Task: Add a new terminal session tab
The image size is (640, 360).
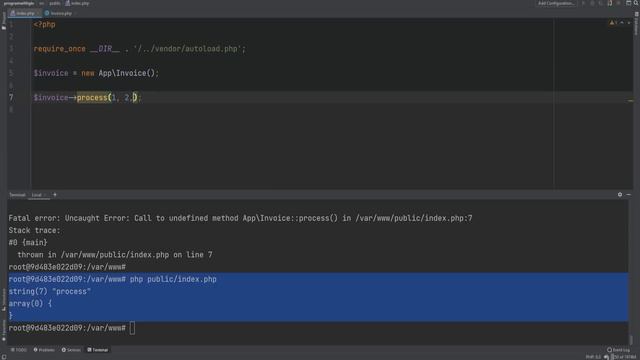Action: [55, 195]
